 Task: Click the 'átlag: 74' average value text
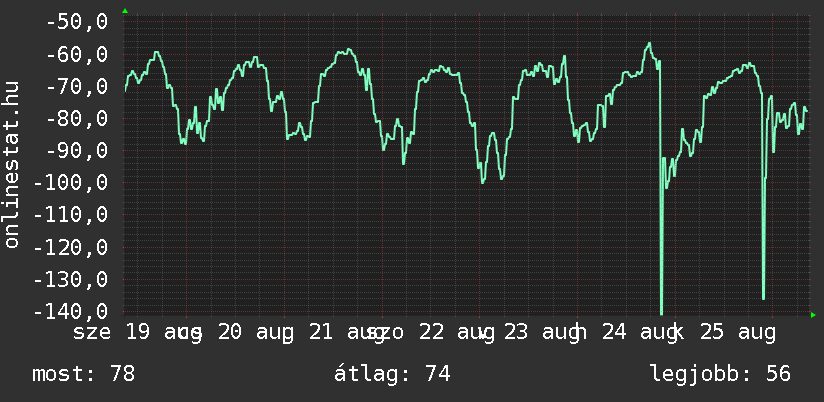coord(392,374)
